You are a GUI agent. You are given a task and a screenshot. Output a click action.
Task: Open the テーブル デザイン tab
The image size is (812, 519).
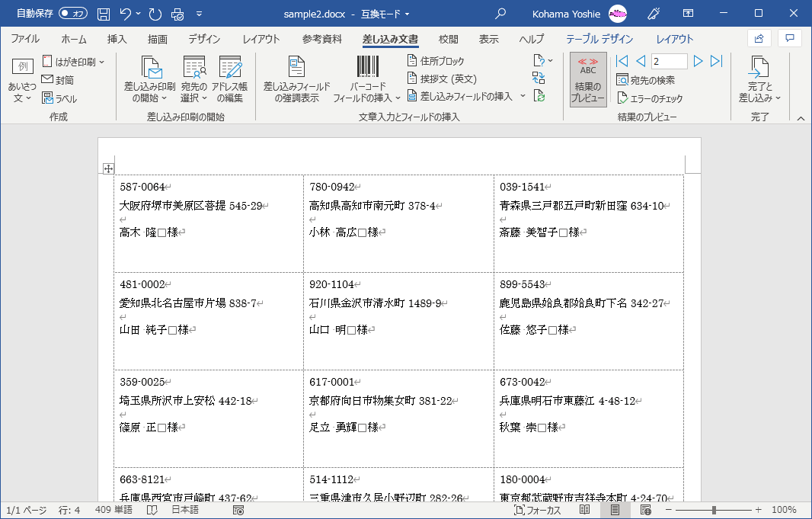pos(599,39)
